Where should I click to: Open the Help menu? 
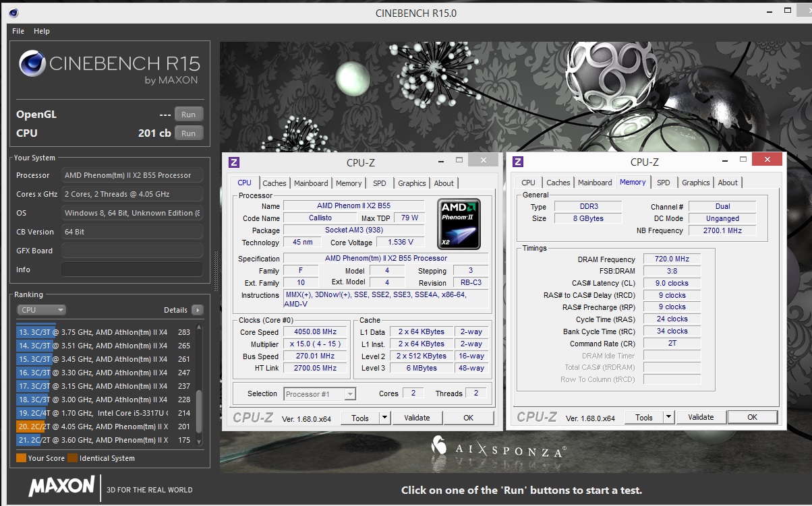(42, 31)
